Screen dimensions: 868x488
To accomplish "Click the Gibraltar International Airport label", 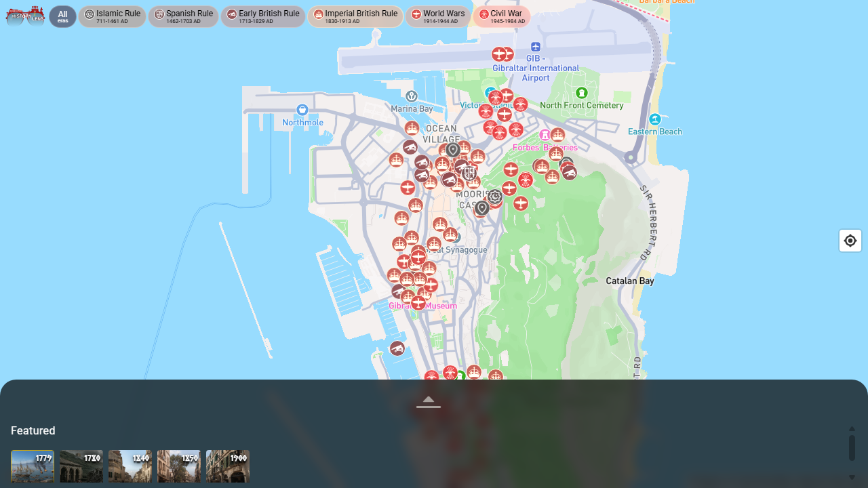I will [536, 68].
